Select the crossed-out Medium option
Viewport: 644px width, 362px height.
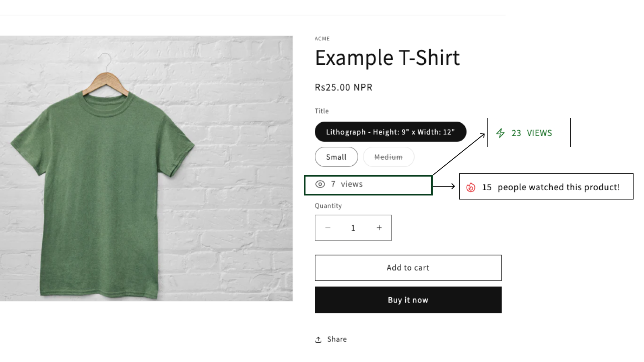point(388,157)
